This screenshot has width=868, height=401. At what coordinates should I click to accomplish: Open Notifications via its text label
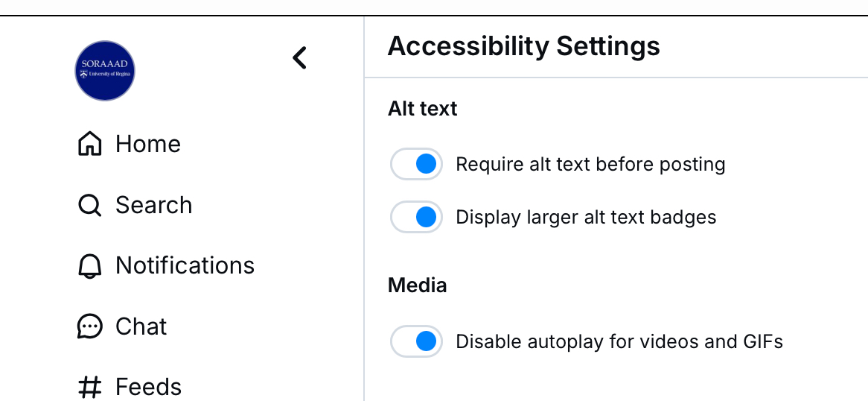185,266
